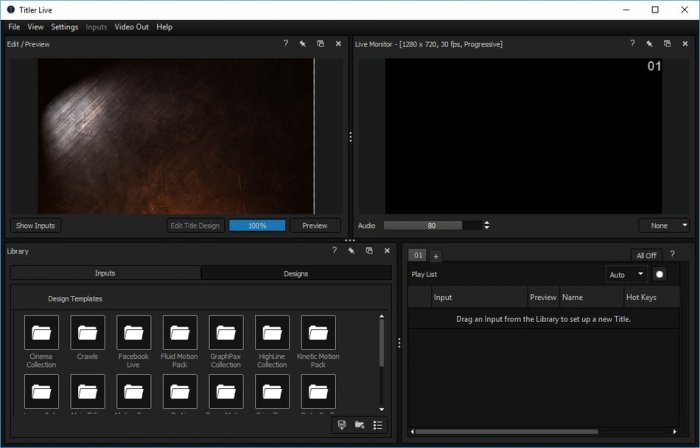
Task: Switch Library to list view icon
Action: pos(378,425)
